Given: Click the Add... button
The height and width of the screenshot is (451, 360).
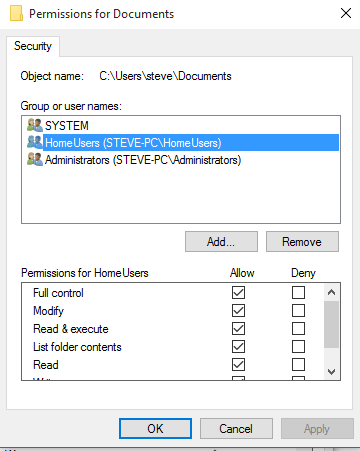Looking at the screenshot, I should 221,242.
